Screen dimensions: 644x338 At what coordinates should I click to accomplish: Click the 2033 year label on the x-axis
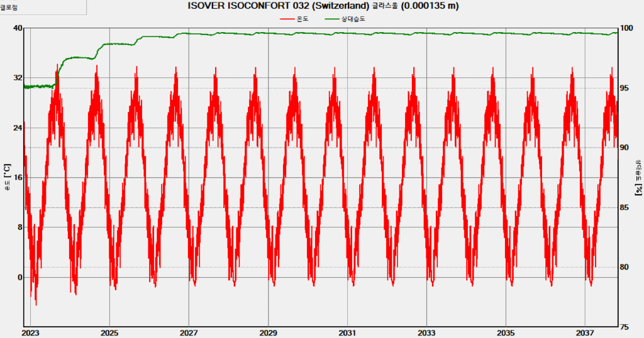(x=426, y=332)
